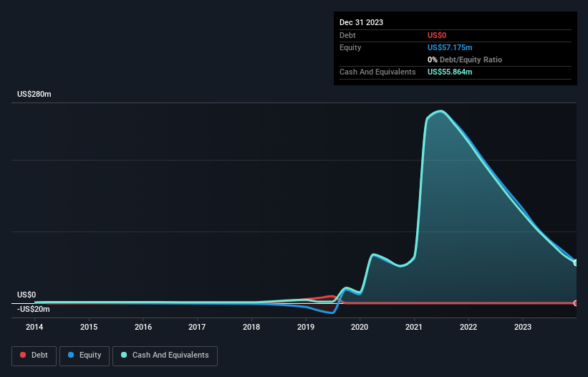Select the 2022 x-axis label
Viewport: 588px width, 377px height.
[468, 327]
